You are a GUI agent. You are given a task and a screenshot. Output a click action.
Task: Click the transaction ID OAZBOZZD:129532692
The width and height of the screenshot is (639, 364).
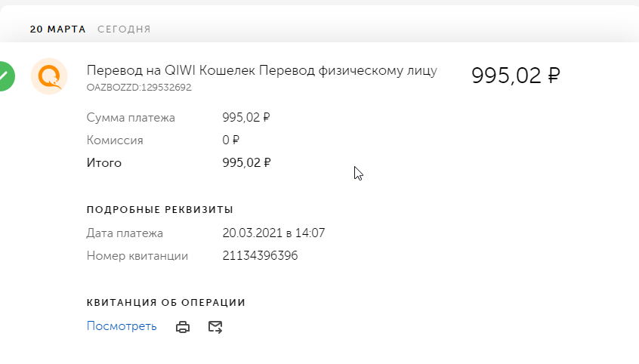tap(139, 88)
